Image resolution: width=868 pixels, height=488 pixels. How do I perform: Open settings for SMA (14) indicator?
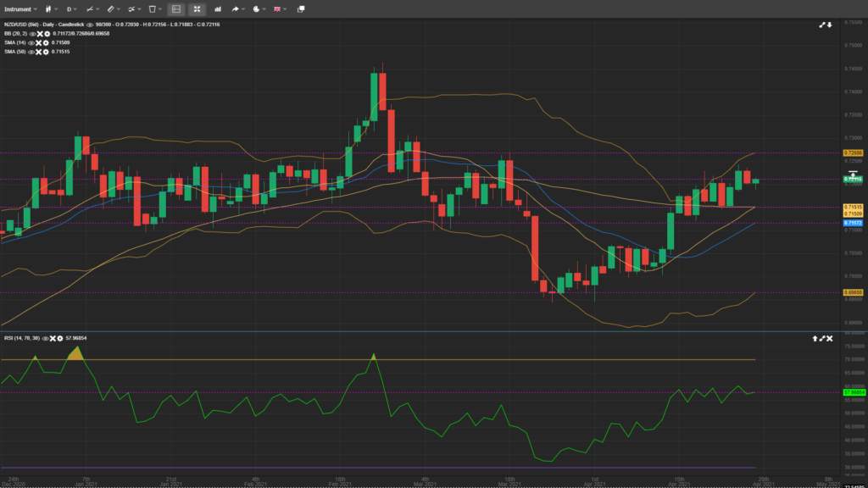coord(46,42)
